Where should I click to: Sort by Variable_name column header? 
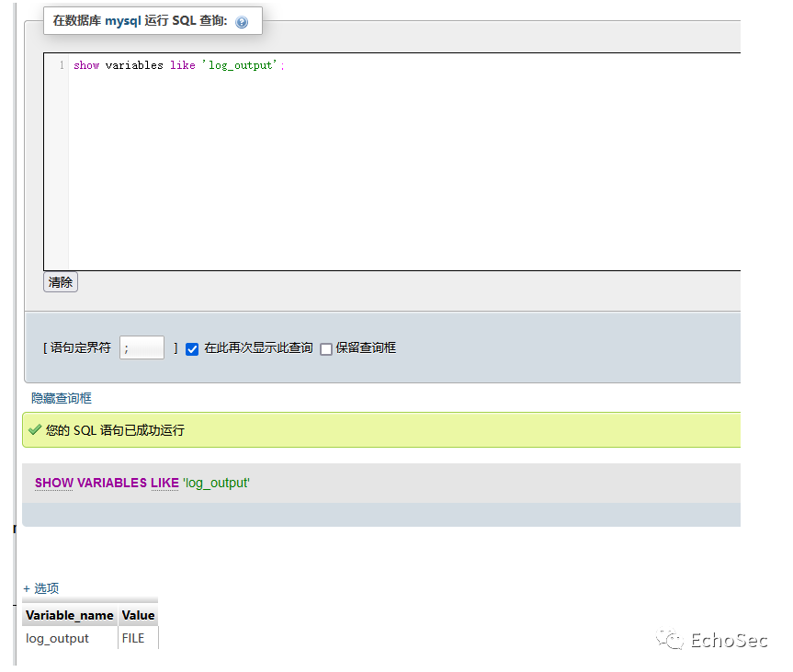coord(70,615)
